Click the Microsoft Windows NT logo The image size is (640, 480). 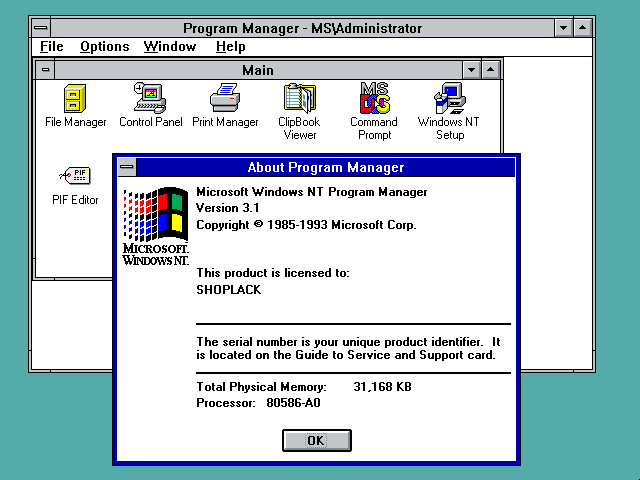tap(156, 227)
